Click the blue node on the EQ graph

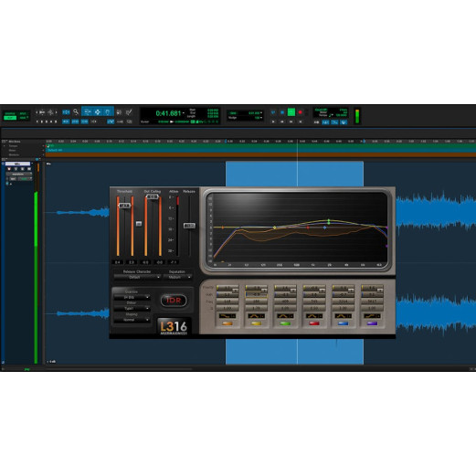pyautogui.click(x=324, y=227)
